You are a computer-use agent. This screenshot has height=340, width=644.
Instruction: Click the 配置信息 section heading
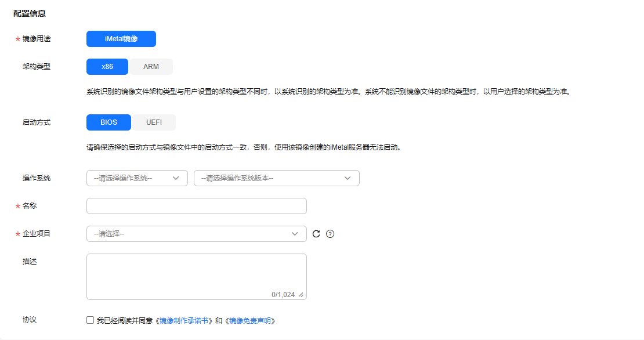[30, 13]
